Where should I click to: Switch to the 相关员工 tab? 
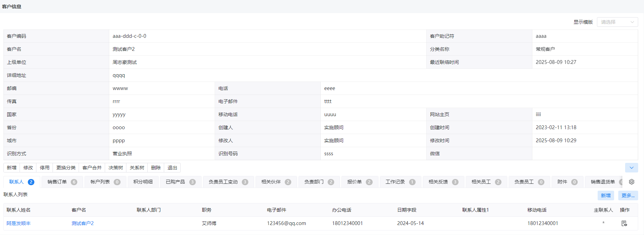pos(486,182)
